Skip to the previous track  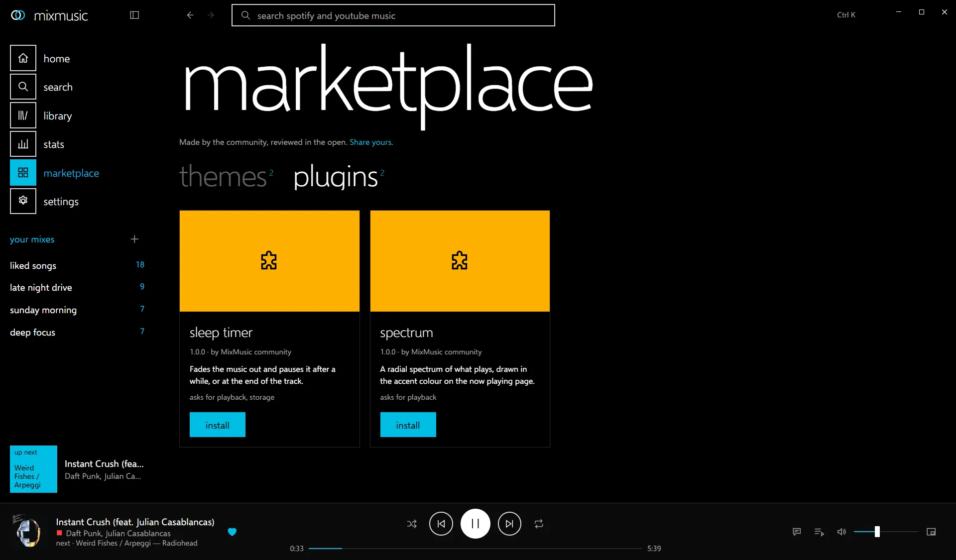click(441, 524)
